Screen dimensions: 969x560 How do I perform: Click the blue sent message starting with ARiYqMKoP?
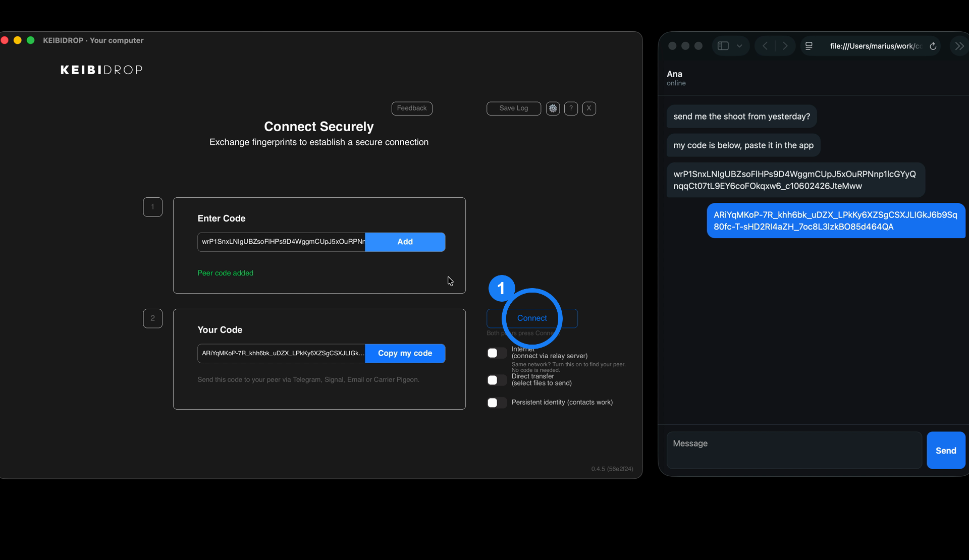click(836, 221)
